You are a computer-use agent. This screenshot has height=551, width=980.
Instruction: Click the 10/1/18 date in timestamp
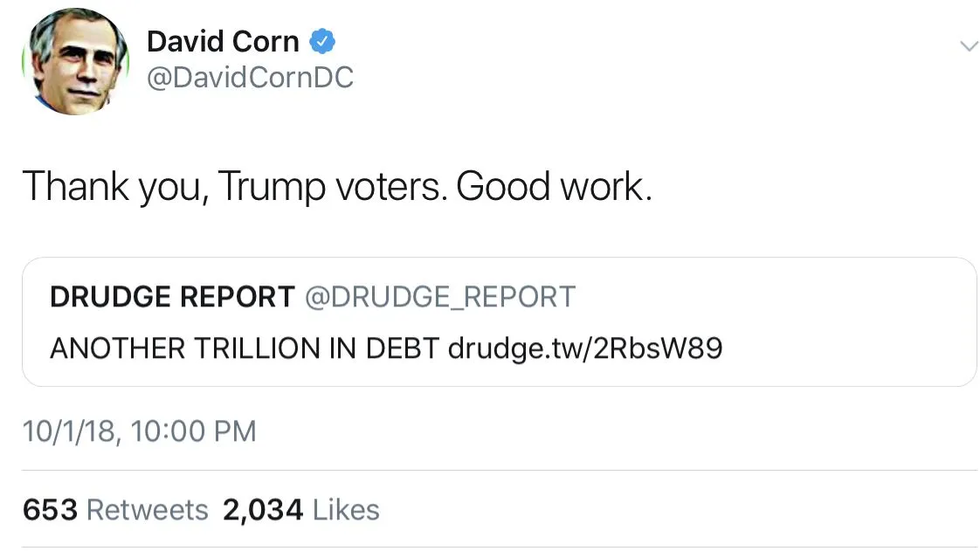click(x=66, y=431)
